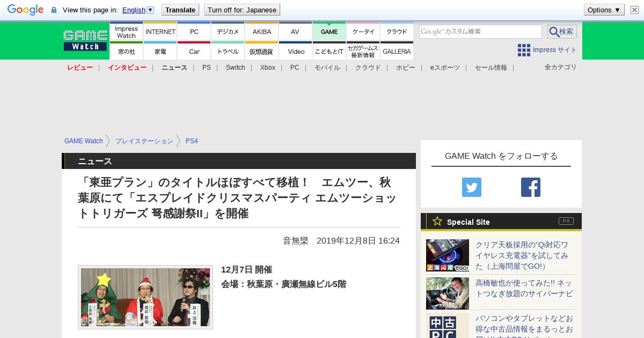Open the インタビュー category
This screenshot has width=644, height=338.
127,68
